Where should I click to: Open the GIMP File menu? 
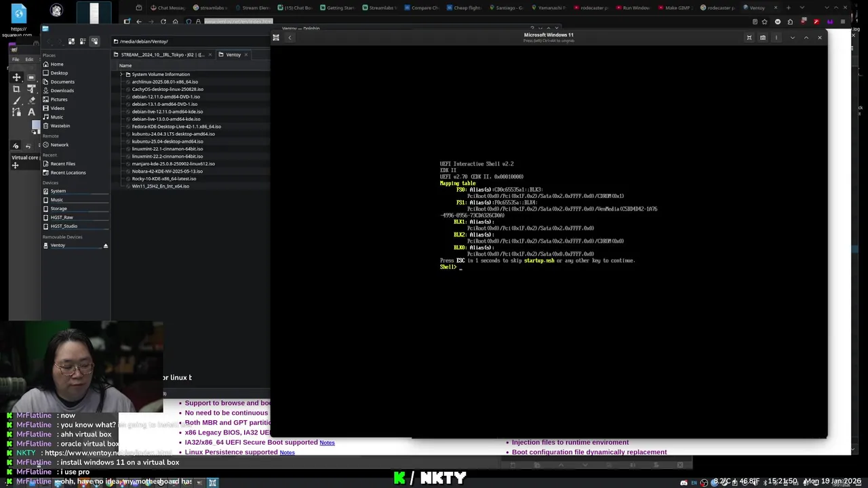point(16,60)
